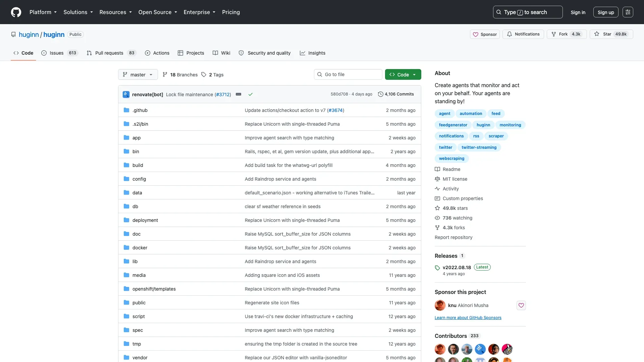Viewport: 644px width, 362px height.
Task: View 2 Tags link
Action: coord(213,74)
